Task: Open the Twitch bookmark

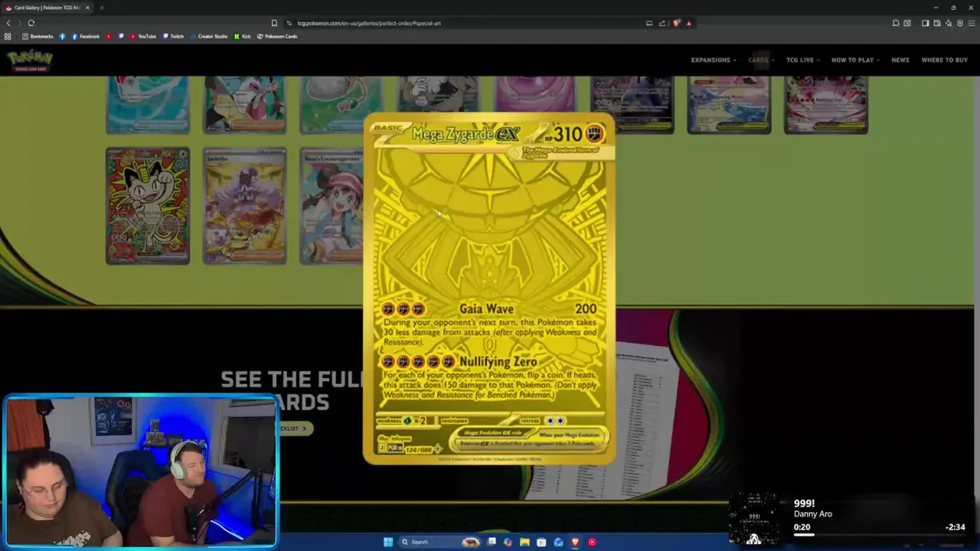Action: point(172,36)
